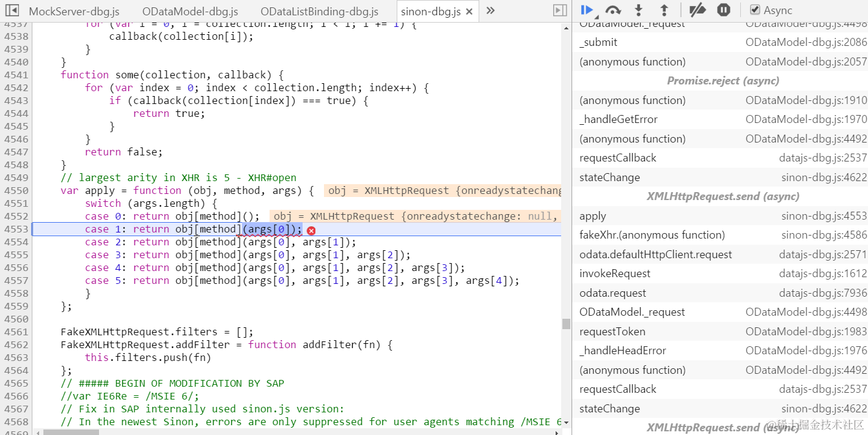Screen dimensions: 868x435
Task: Open the ODataListBinding-dbg.js tab
Action: (319, 12)
